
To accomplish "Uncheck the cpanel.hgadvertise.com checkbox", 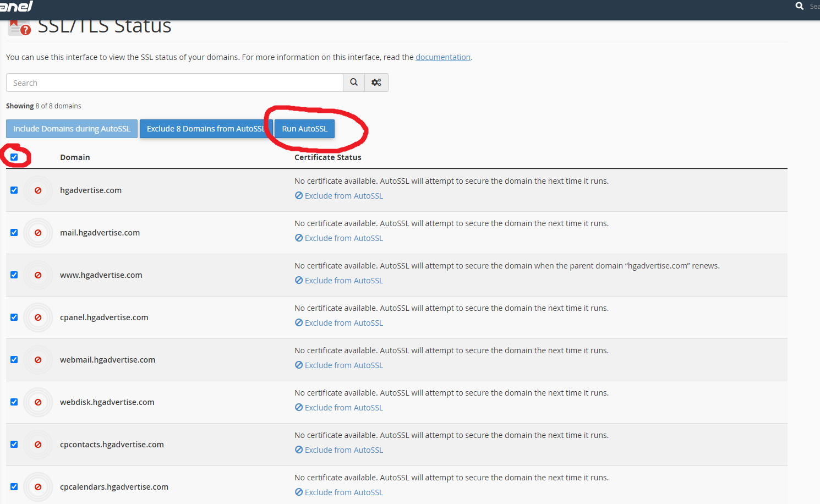I will point(14,317).
